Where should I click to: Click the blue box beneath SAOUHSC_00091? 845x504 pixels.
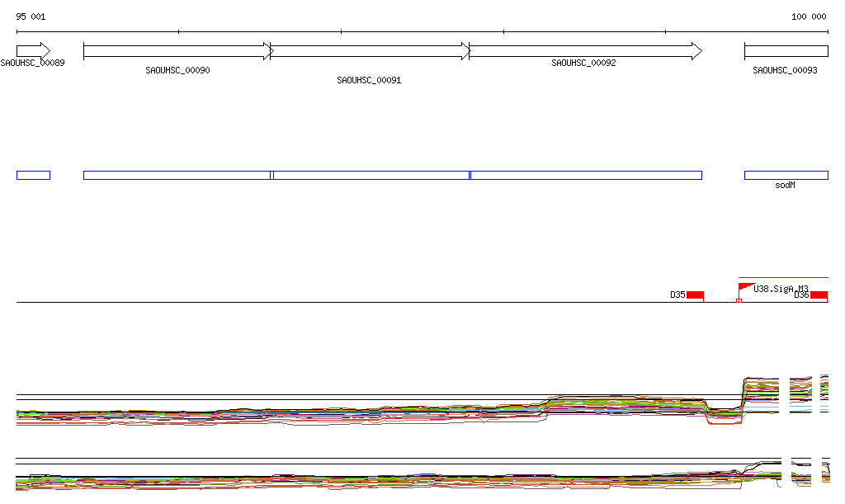pos(371,175)
